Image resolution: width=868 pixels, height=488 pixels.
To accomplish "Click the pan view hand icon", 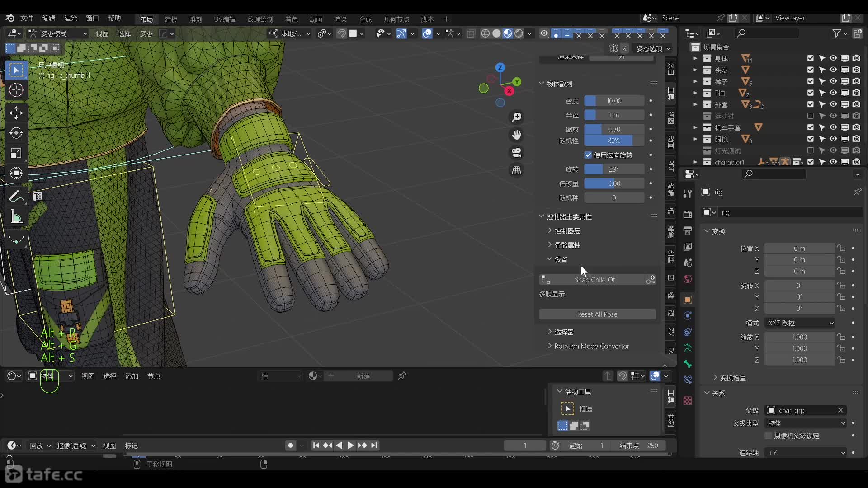I will coord(516,135).
